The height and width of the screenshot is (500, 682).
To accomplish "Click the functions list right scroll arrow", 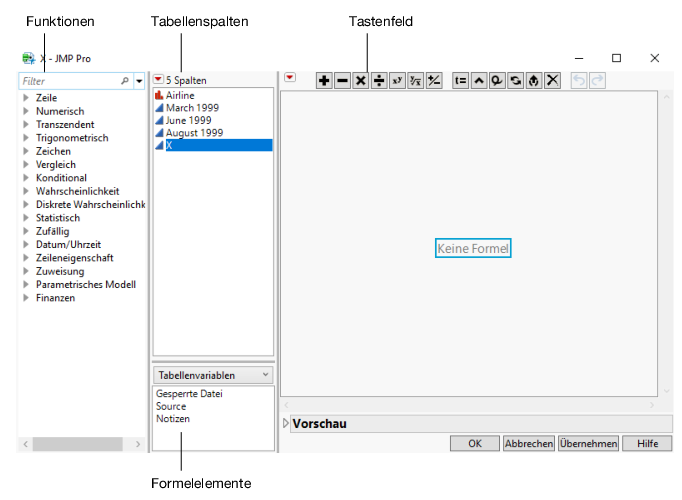I will tap(138, 444).
